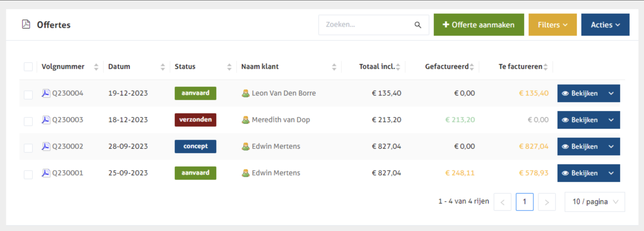Click Offerte aanmaken button
The image size is (644, 231).
pos(479,25)
